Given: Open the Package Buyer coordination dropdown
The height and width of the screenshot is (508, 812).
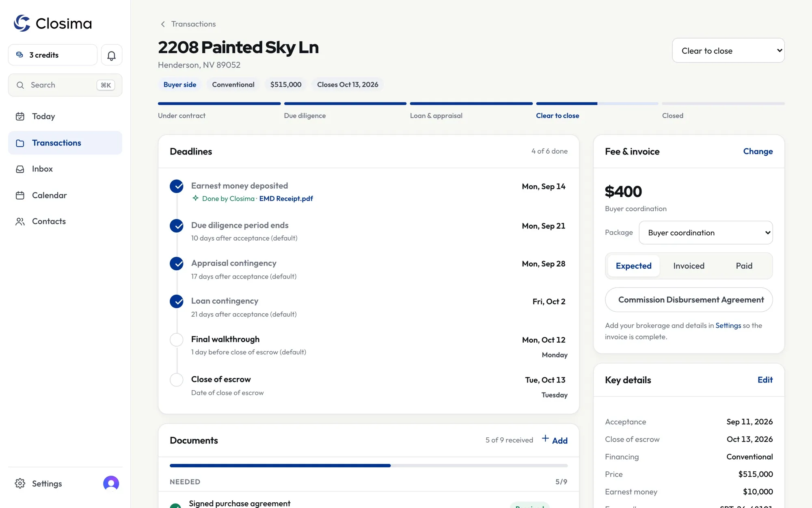Looking at the screenshot, I should pyautogui.click(x=706, y=232).
